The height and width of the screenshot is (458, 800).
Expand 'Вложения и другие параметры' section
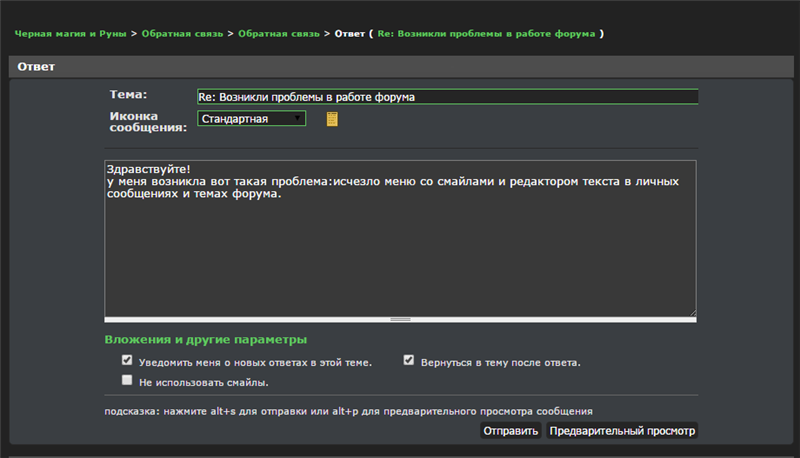coord(206,340)
